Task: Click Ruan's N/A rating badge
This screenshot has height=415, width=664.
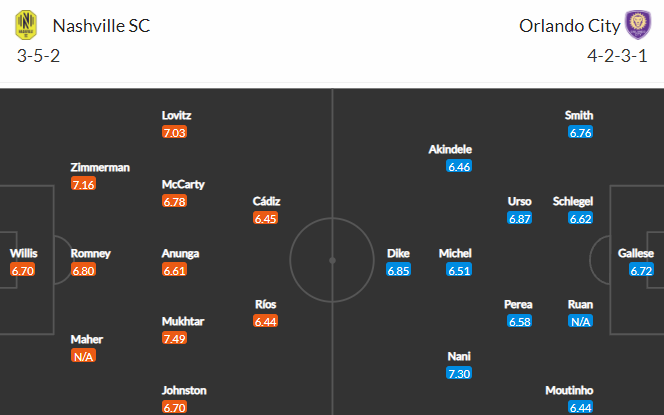Action: coord(580,321)
